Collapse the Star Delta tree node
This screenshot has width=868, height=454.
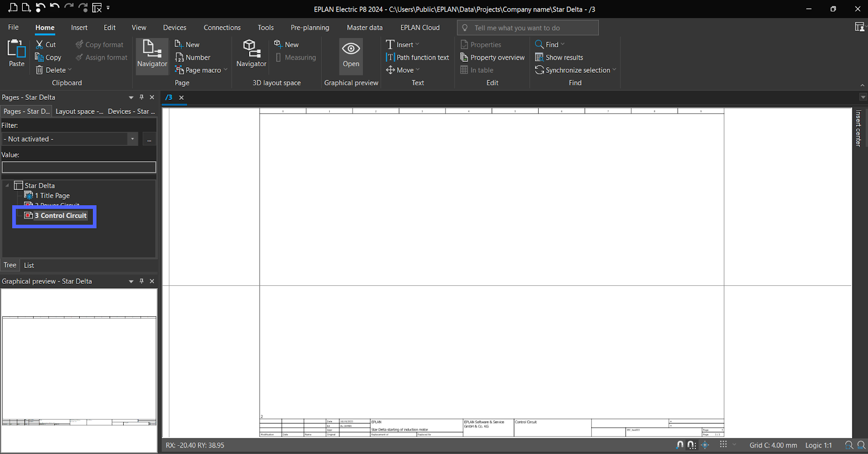[7, 186]
